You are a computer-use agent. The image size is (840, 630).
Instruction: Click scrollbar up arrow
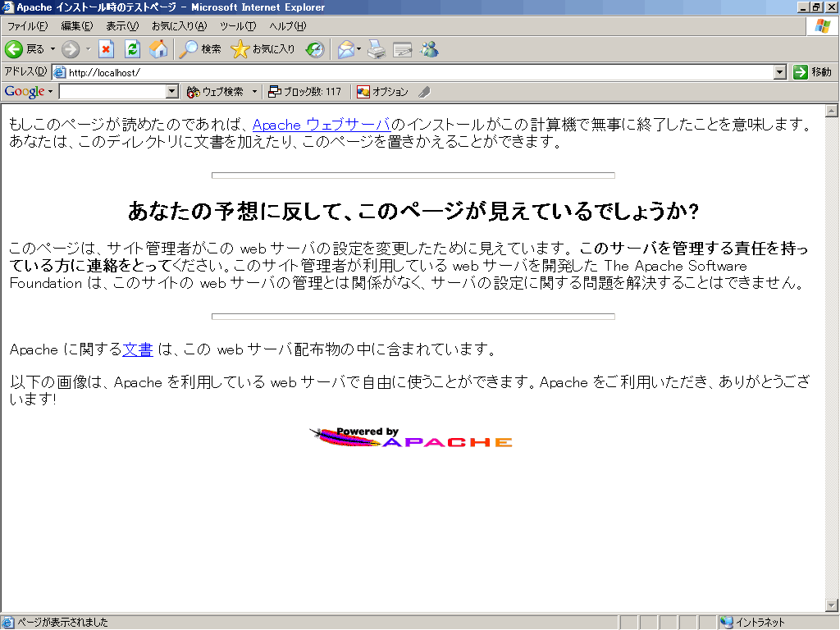point(832,111)
